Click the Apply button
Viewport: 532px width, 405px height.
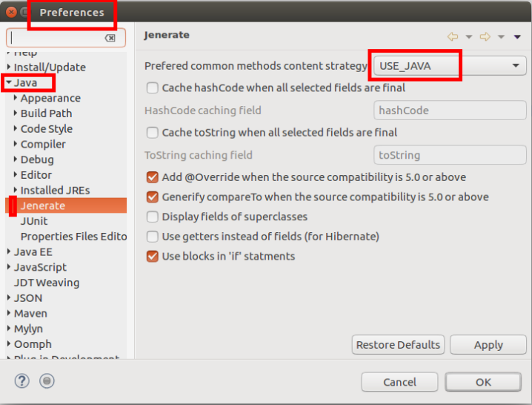point(488,344)
